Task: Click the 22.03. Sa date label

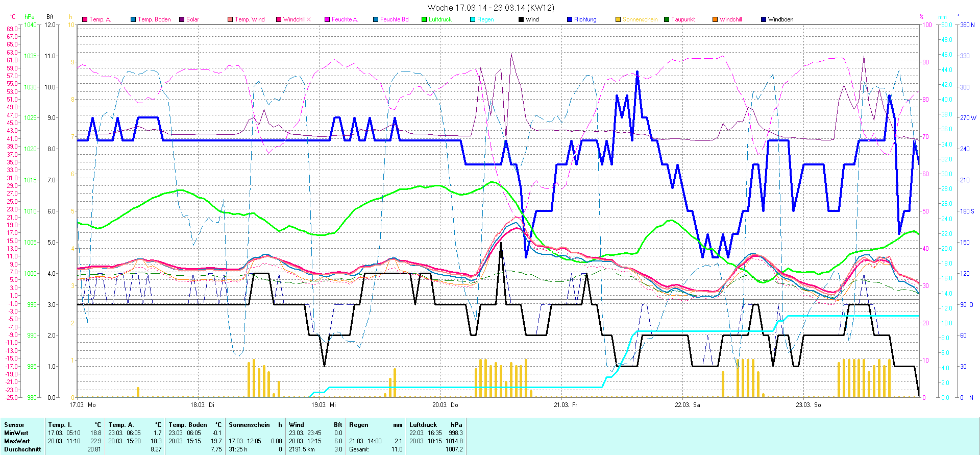Action: pos(687,405)
